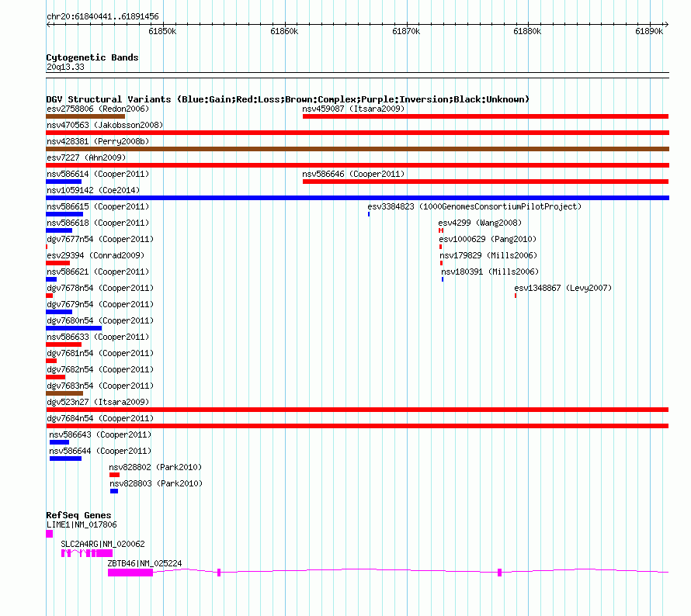
Task: Open dgv523n27 (Itsara2009) variant
Action: pyautogui.click(x=98, y=402)
